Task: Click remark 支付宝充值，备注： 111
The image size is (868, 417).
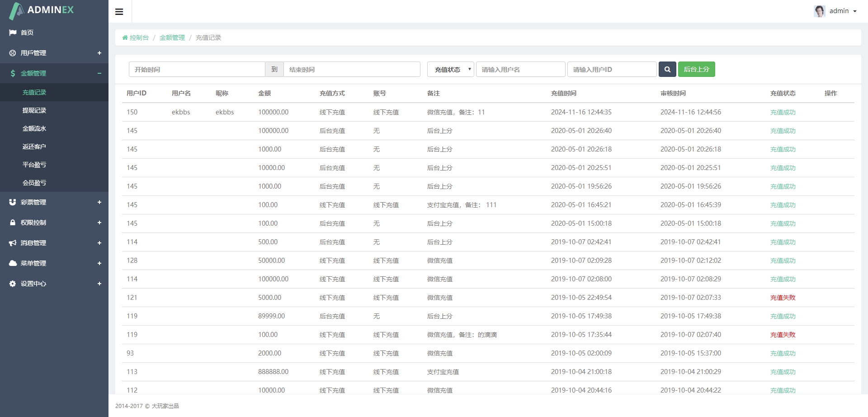Action: pos(462,205)
